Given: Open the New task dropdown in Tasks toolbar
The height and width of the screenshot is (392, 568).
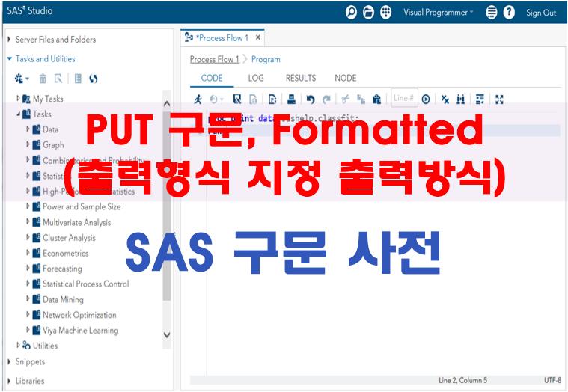Looking at the screenshot, I should 22,79.
